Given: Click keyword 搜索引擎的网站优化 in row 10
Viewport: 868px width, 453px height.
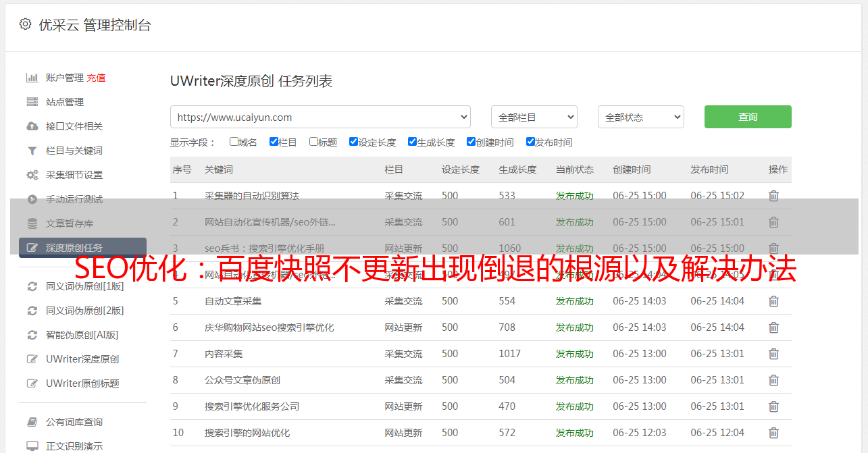Looking at the screenshot, I should 247,433.
